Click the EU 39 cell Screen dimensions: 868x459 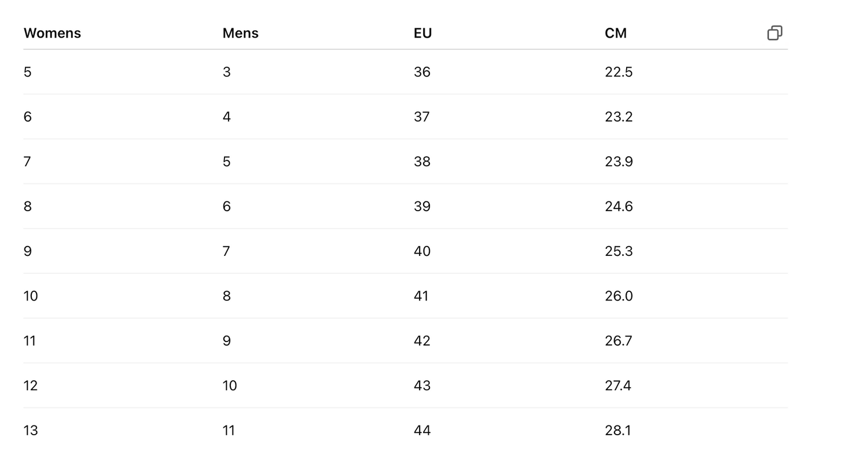point(422,207)
